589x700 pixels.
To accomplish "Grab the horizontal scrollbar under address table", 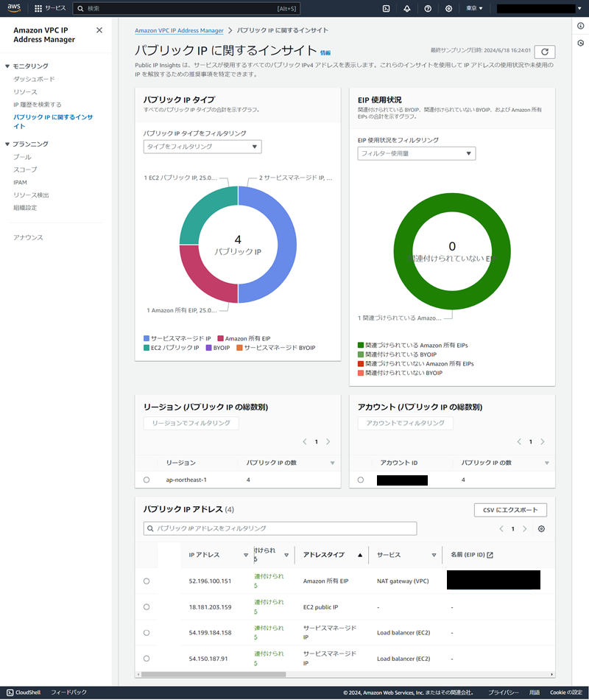I will (214, 674).
